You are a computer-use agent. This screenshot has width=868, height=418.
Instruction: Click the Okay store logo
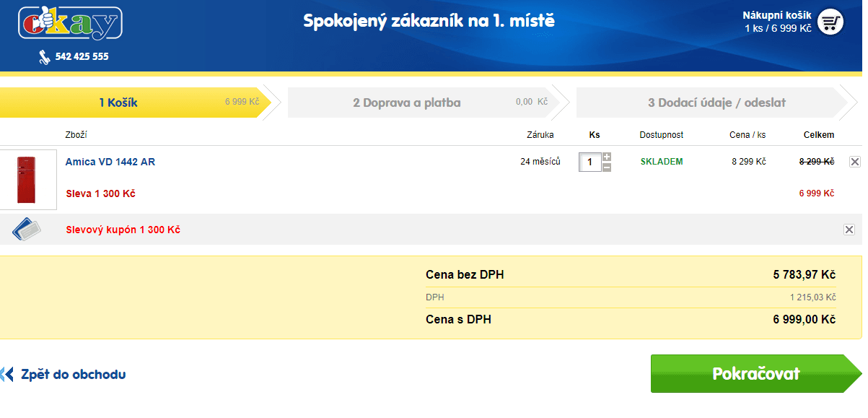coord(70,23)
